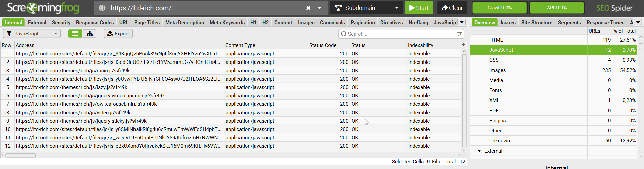The height and width of the screenshot is (169, 644).
Task: Open the Site Structure tab
Action: tap(537, 22)
